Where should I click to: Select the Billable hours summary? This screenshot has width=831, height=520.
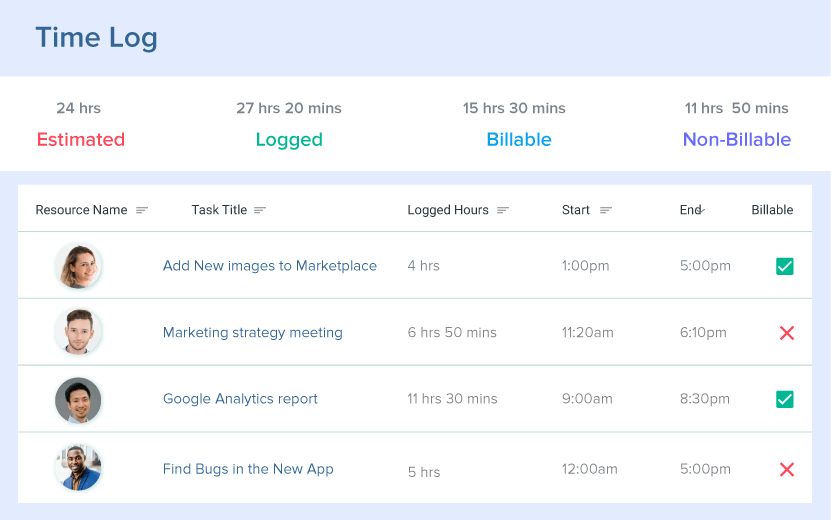[518, 139]
